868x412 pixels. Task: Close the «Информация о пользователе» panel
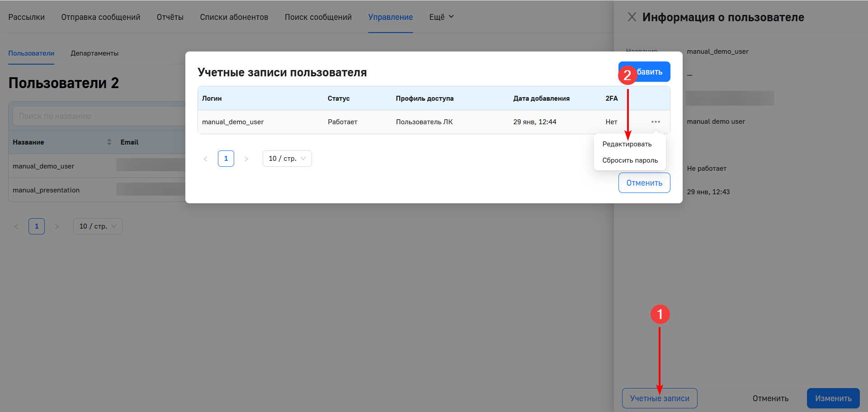632,17
